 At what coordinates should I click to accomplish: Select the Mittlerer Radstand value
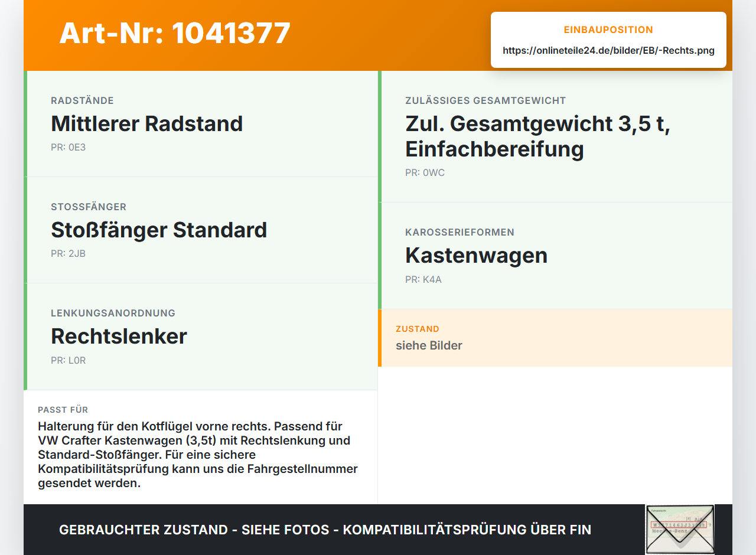(146, 123)
